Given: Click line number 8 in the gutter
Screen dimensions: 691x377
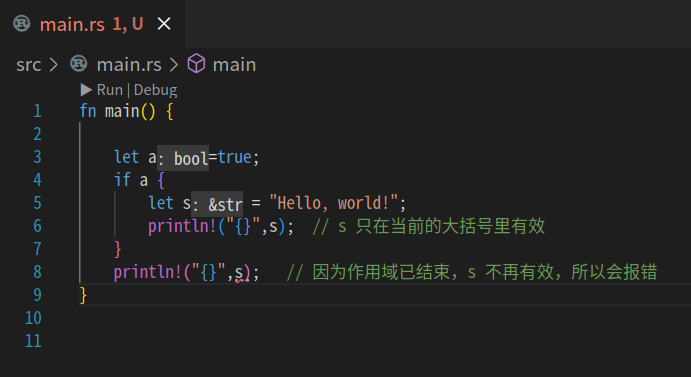Looking at the screenshot, I should [37, 272].
